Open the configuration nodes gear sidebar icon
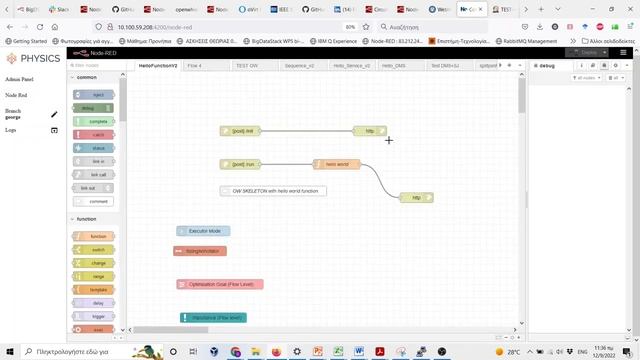The image size is (640, 360). (x=616, y=65)
